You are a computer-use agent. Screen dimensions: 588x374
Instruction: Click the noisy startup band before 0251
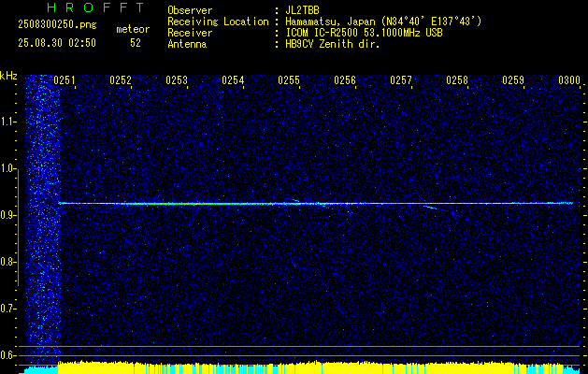point(42,220)
